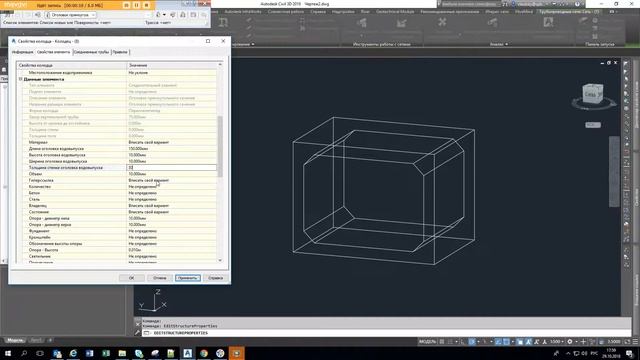Select the Материал property value
Viewport: 640px width, 360px height.
click(172, 142)
